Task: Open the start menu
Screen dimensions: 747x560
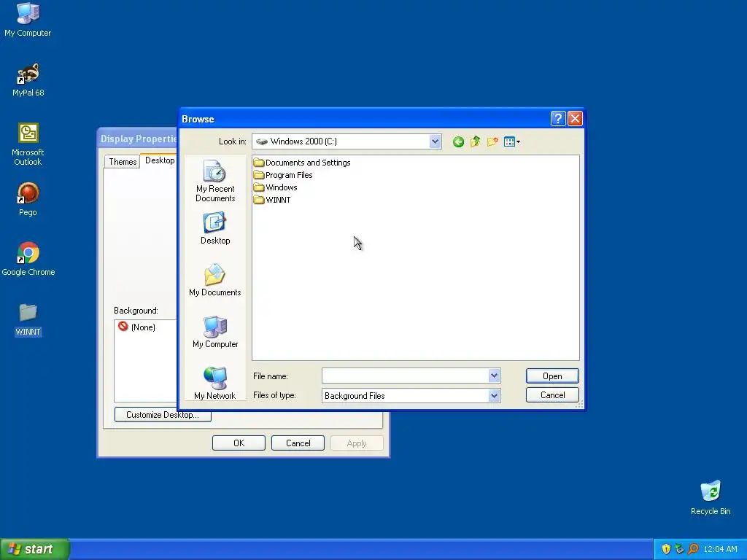Action: (34, 549)
